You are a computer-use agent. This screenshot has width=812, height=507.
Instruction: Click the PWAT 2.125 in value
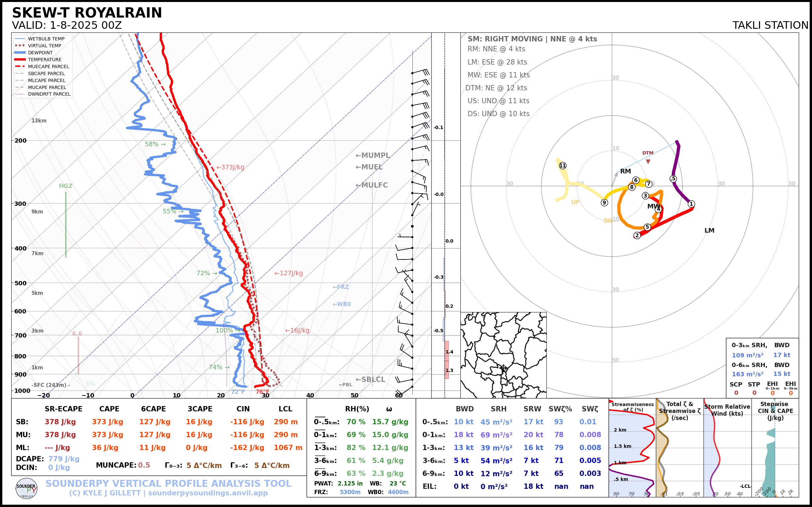tap(350, 484)
